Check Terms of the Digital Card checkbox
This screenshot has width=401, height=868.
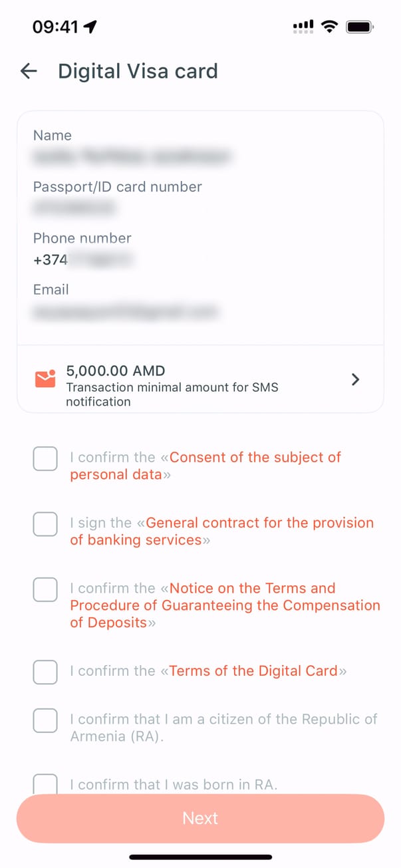[45, 671]
